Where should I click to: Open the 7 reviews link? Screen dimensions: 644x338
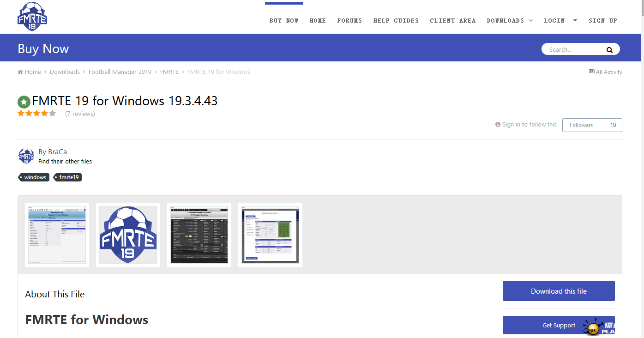pos(80,114)
